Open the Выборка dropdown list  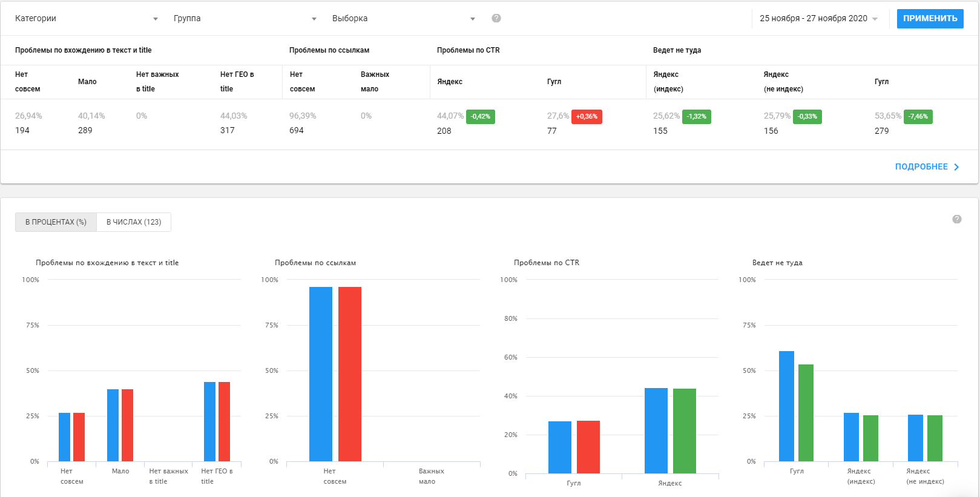click(403, 19)
